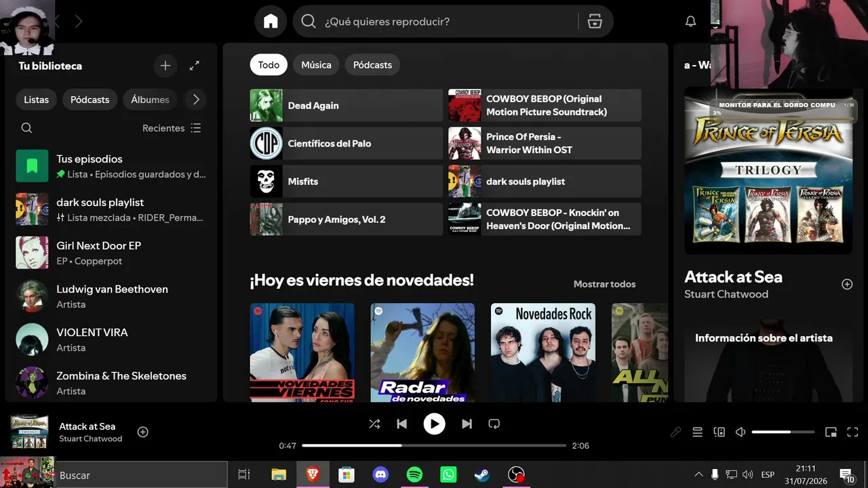Screen dimensions: 868x488
Task: Skip to the previous track
Action: (x=401, y=424)
